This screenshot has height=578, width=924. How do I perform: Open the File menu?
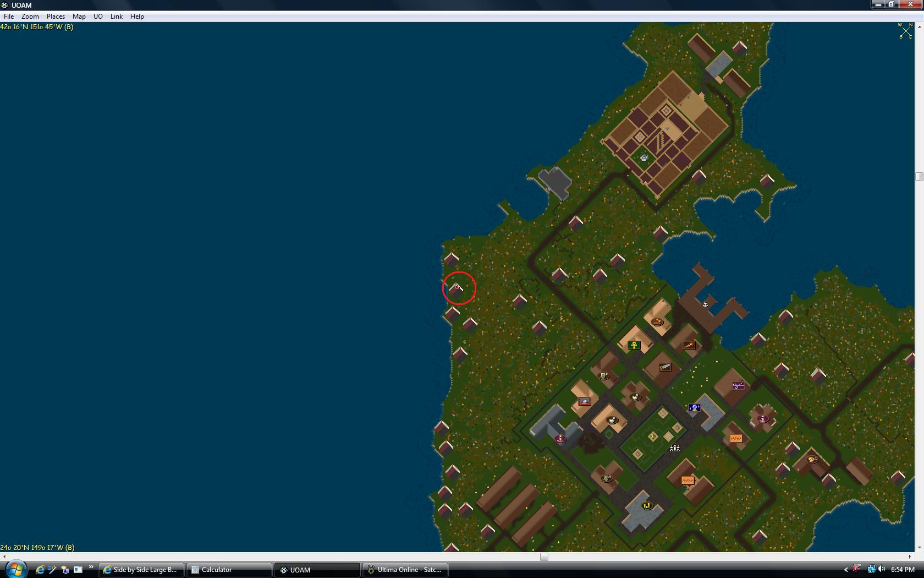(9, 17)
